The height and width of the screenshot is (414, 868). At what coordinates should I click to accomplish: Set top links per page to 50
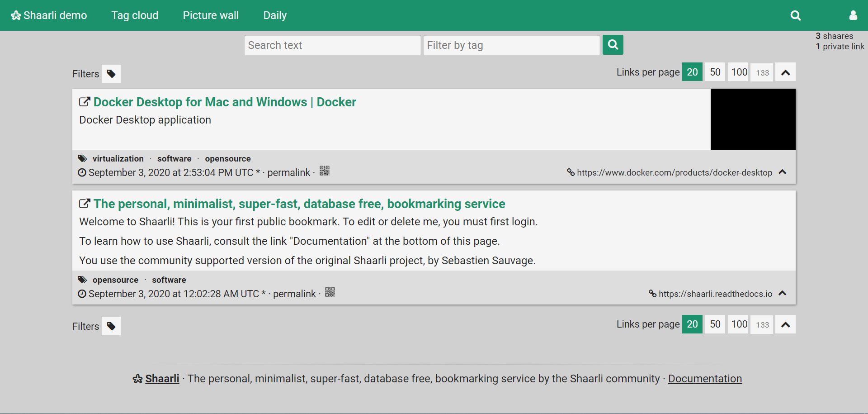715,72
